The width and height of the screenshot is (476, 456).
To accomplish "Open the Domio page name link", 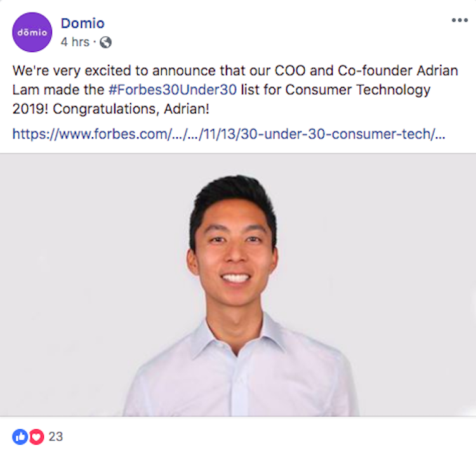I will pyautogui.click(x=83, y=23).
